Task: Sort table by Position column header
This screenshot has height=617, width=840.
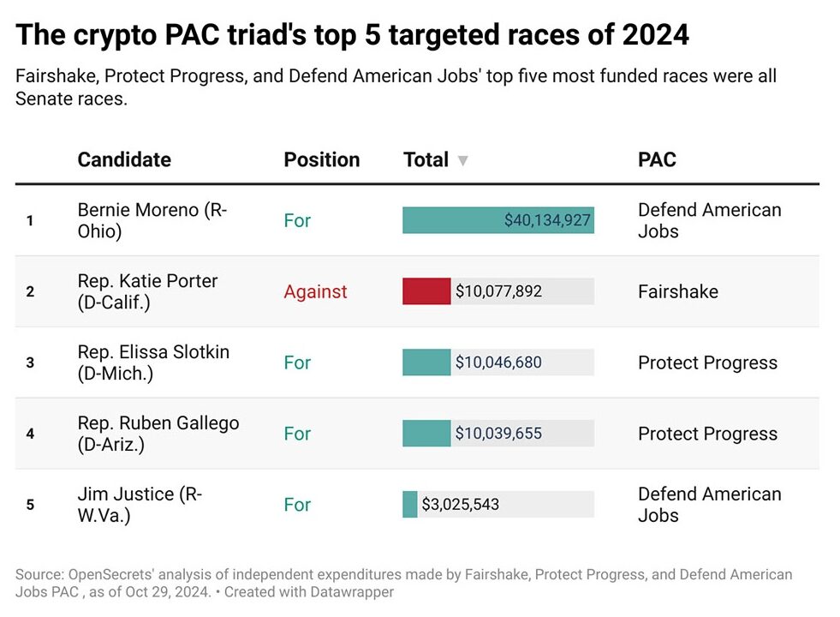Action: pyautogui.click(x=321, y=160)
